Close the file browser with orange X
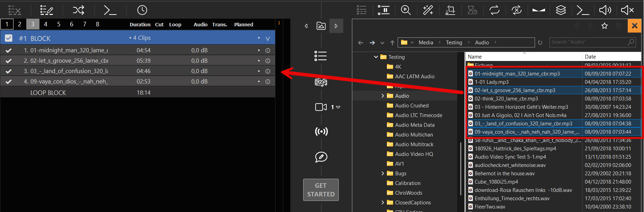The height and width of the screenshot is (212, 644). tap(634, 26)
